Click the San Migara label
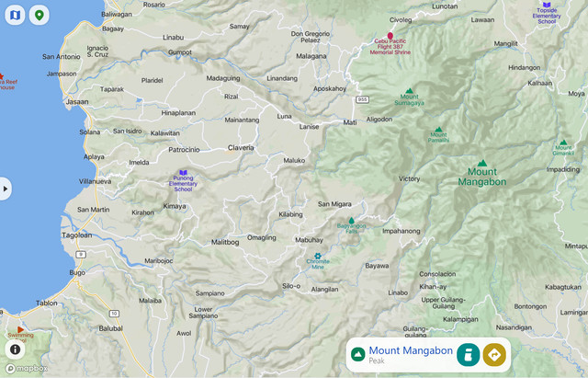 (334, 204)
